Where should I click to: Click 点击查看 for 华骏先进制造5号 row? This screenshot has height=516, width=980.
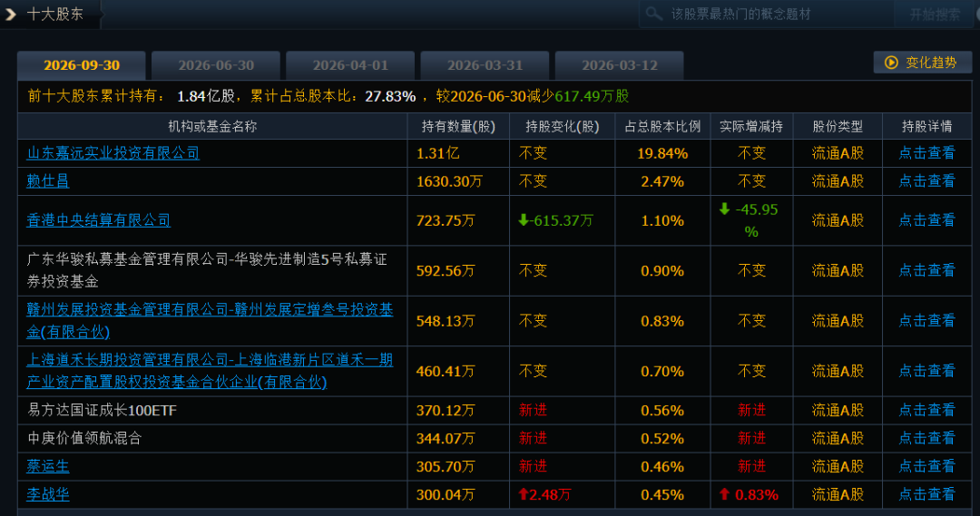tap(926, 270)
